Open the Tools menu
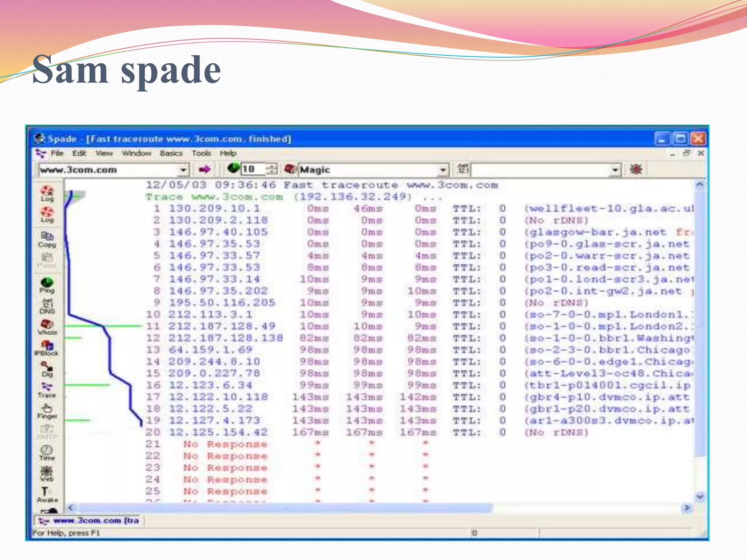The height and width of the screenshot is (560, 747). click(x=201, y=153)
